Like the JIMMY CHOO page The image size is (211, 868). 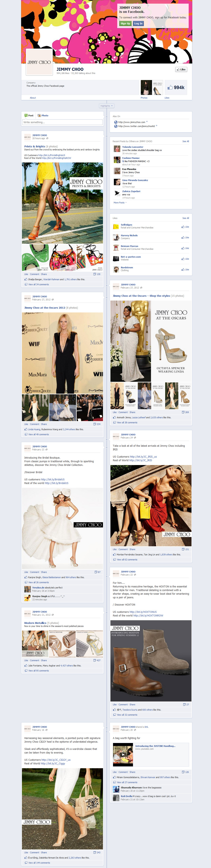click(x=181, y=69)
